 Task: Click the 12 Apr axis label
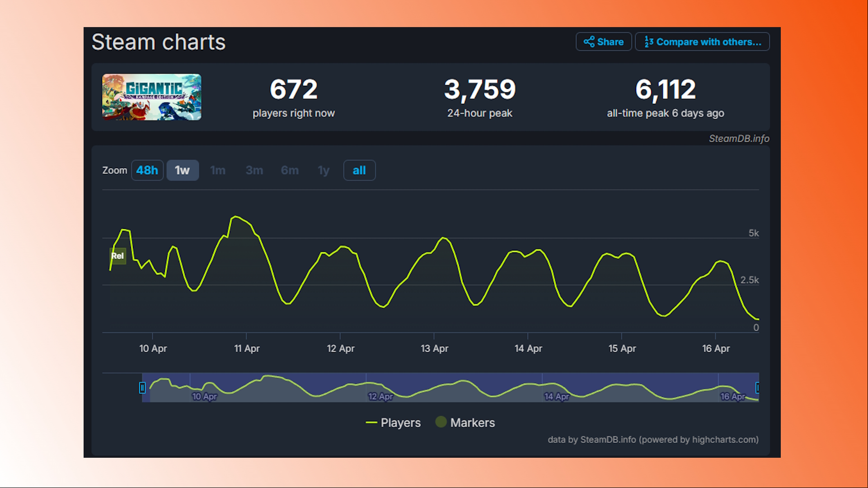(341, 349)
